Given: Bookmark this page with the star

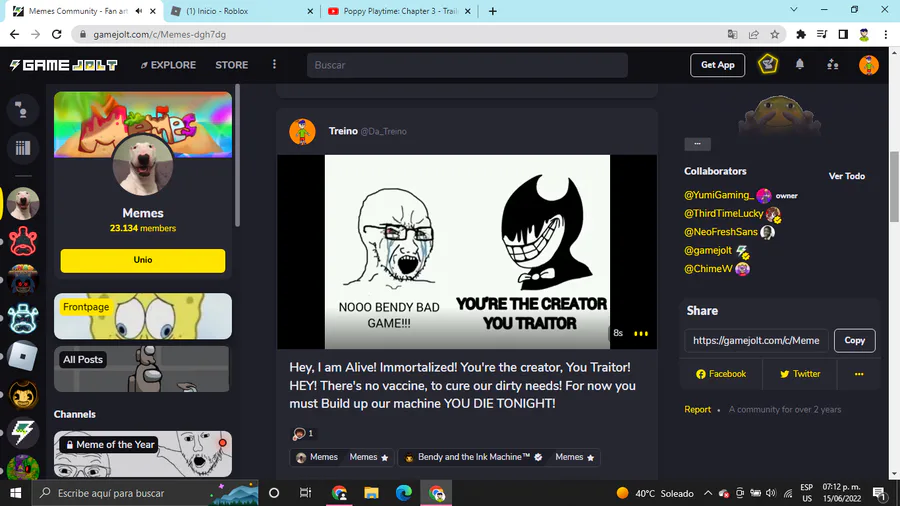Looking at the screenshot, I should click(x=775, y=34).
